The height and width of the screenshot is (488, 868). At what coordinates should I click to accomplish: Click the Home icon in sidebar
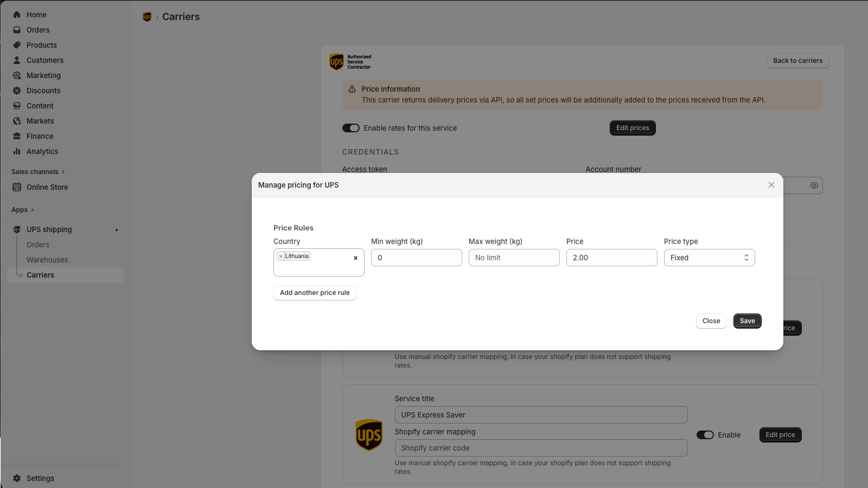17,15
